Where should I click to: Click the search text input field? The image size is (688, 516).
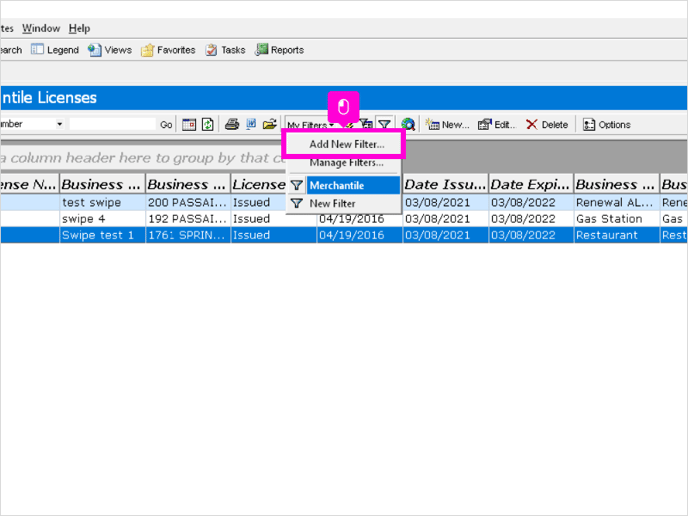click(113, 124)
